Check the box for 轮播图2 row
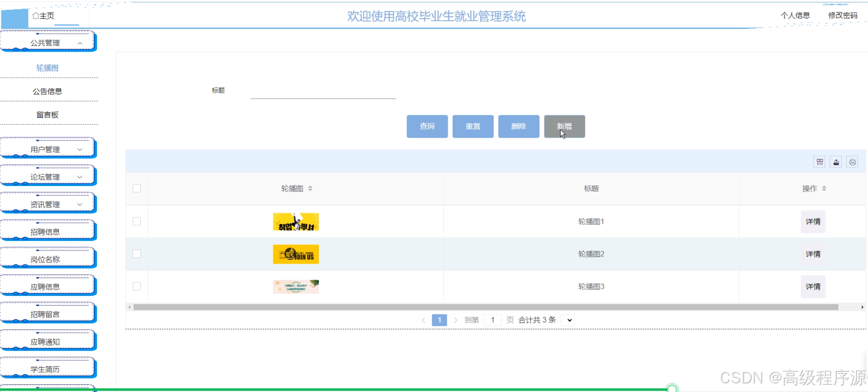 point(137,254)
